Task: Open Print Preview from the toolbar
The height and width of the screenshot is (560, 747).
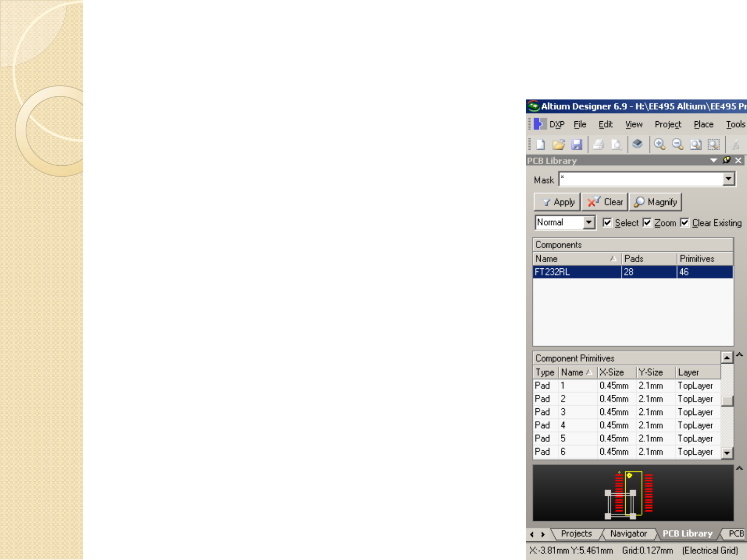Action: pyautogui.click(x=616, y=145)
